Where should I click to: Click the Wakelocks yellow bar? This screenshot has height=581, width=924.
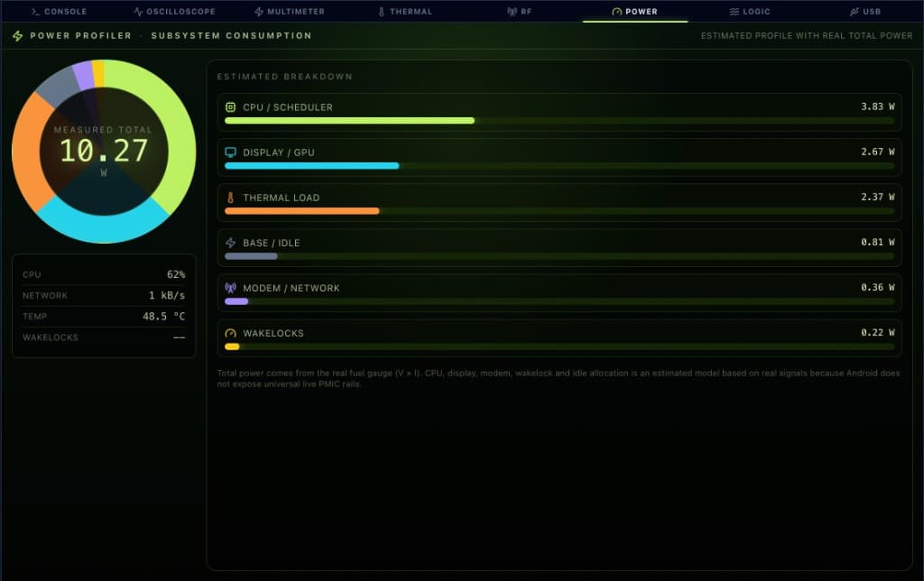[232, 347]
